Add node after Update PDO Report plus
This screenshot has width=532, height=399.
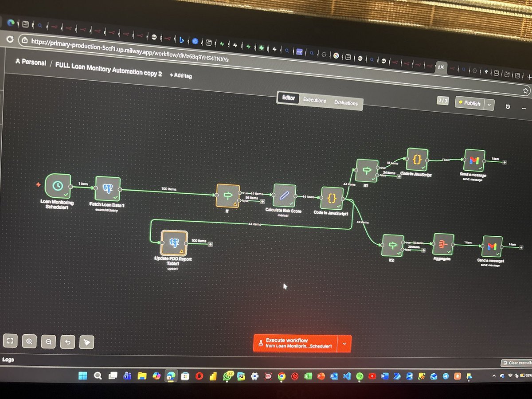point(210,244)
